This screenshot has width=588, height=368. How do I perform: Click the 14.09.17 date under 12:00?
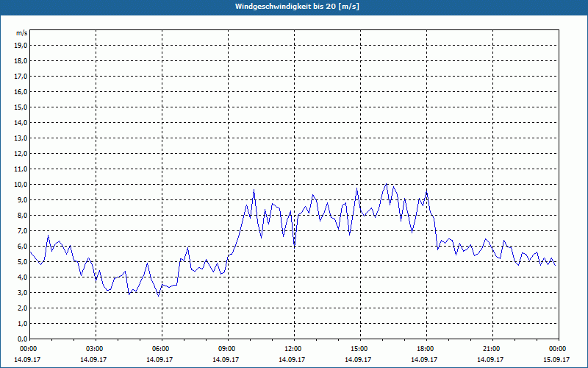pos(292,359)
